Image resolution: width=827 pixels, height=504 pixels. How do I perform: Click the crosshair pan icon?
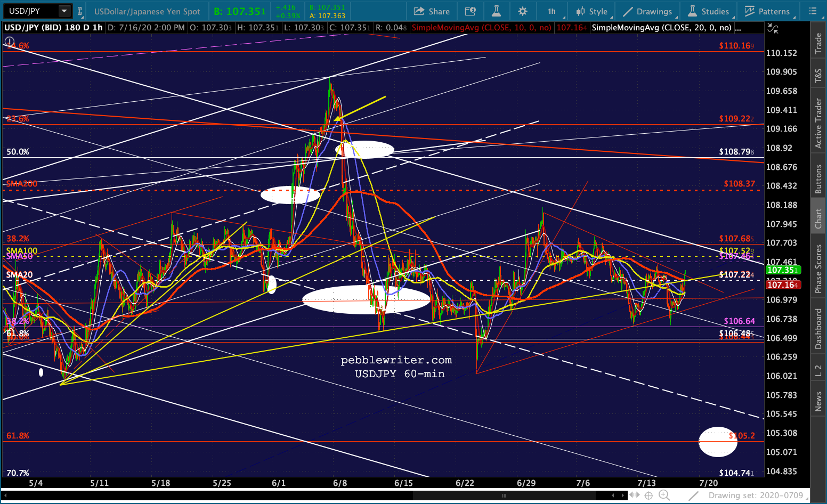click(x=648, y=495)
